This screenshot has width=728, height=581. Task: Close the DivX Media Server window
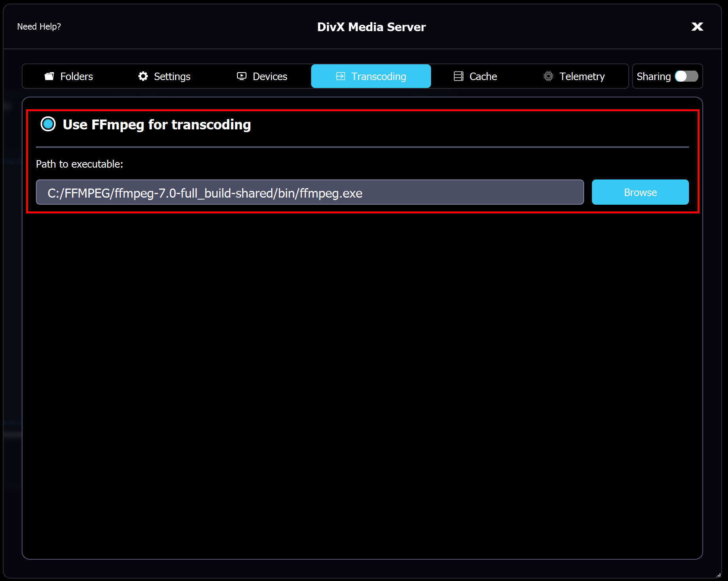[x=697, y=26]
